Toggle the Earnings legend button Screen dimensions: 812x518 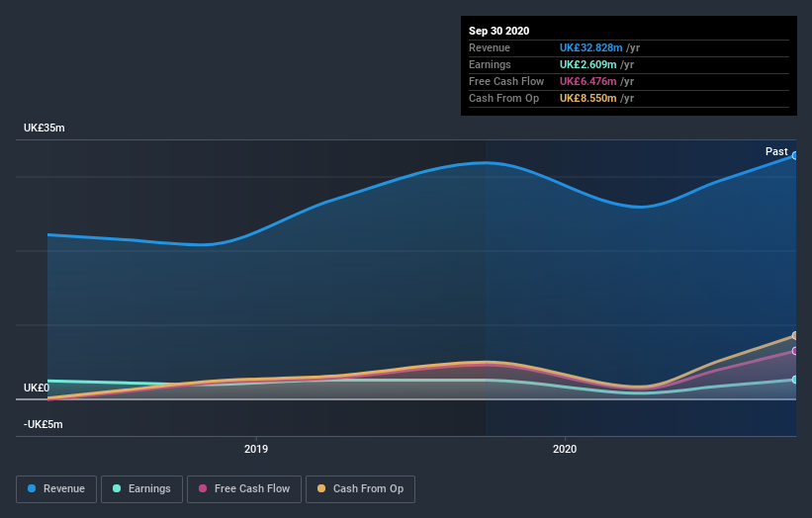141,489
